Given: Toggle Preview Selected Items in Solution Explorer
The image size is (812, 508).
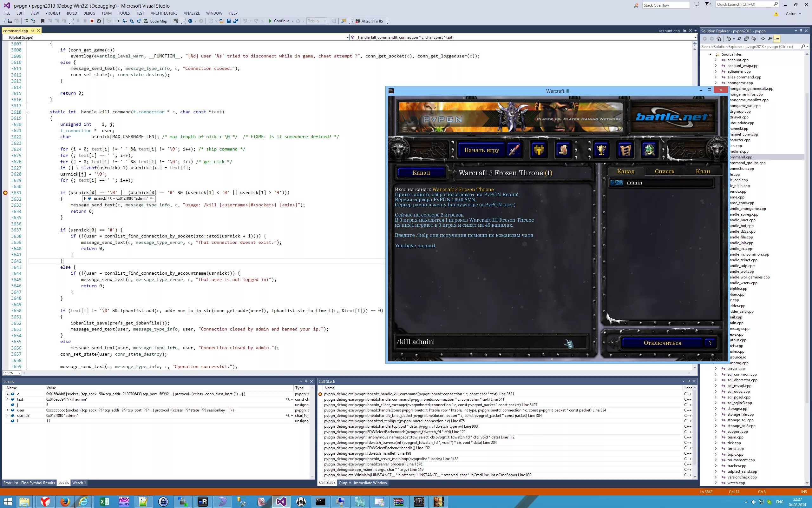Looking at the screenshot, I should pos(777,39).
